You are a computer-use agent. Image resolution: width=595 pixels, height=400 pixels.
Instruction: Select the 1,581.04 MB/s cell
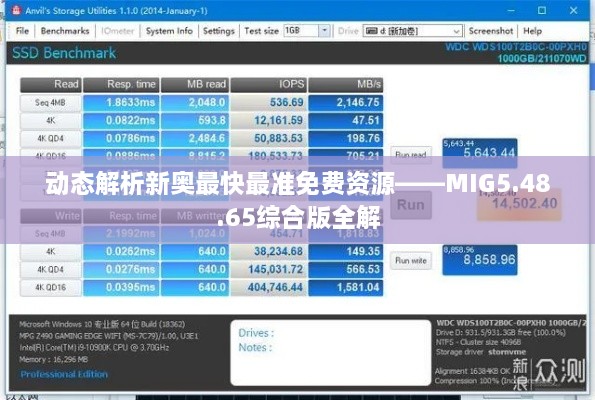346,287
